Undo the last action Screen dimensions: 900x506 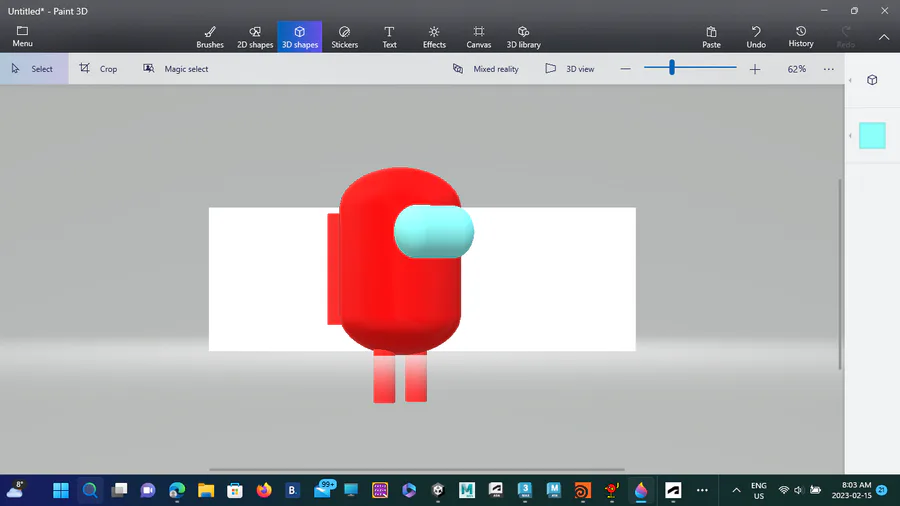pyautogui.click(x=756, y=37)
